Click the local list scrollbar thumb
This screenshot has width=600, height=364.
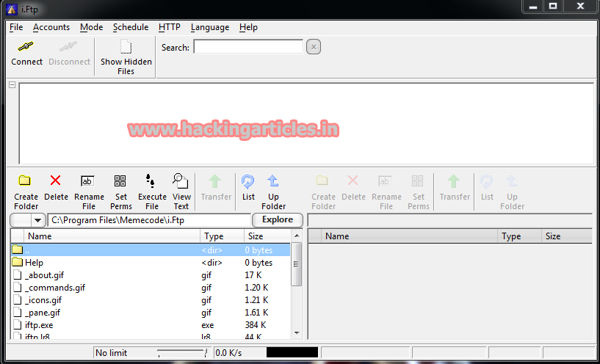[297, 263]
